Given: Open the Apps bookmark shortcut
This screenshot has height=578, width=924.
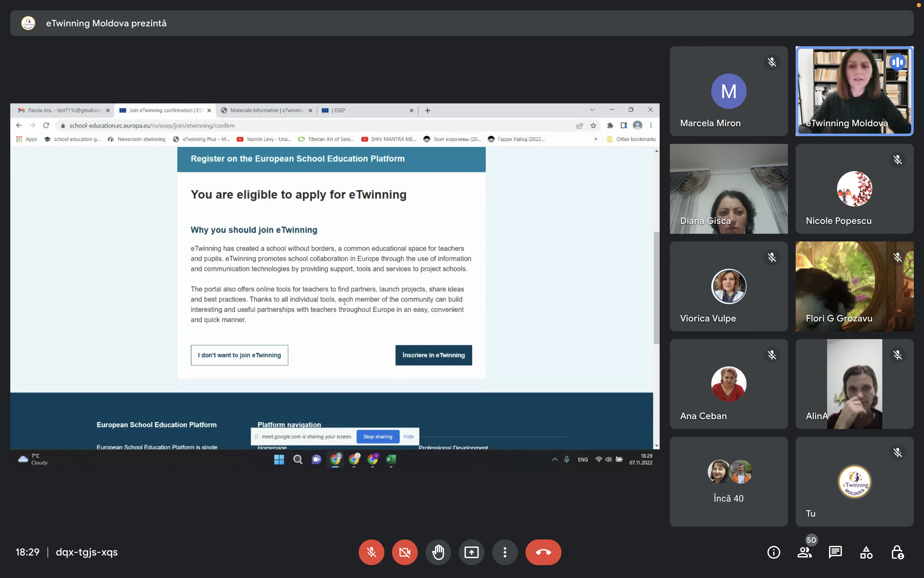Looking at the screenshot, I should (x=27, y=139).
